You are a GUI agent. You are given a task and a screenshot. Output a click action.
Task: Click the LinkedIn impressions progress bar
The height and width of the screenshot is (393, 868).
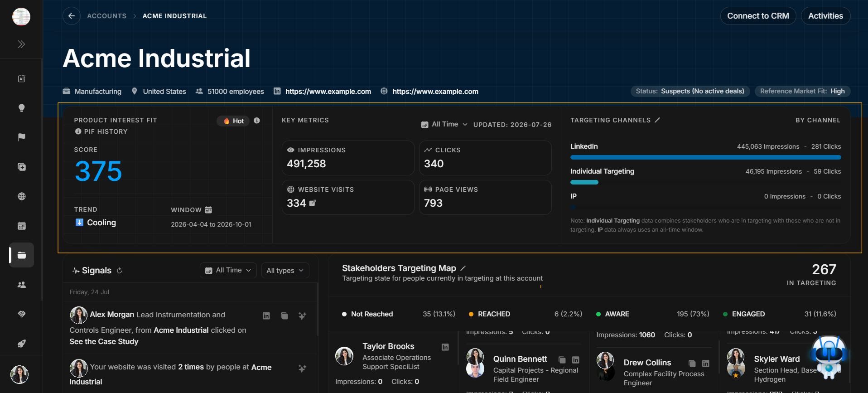pyautogui.click(x=705, y=157)
